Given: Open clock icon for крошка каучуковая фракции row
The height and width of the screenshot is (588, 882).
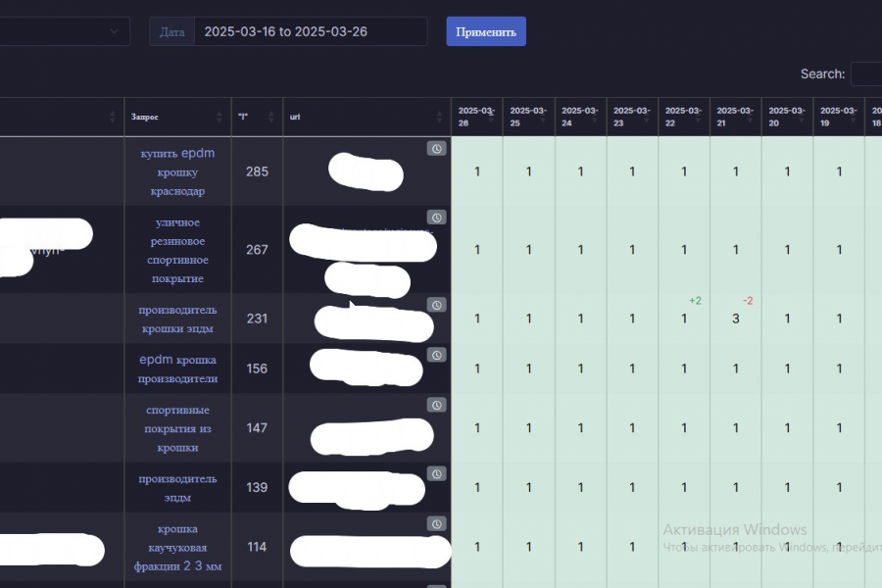Looking at the screenshot, I should coord(436,524).
